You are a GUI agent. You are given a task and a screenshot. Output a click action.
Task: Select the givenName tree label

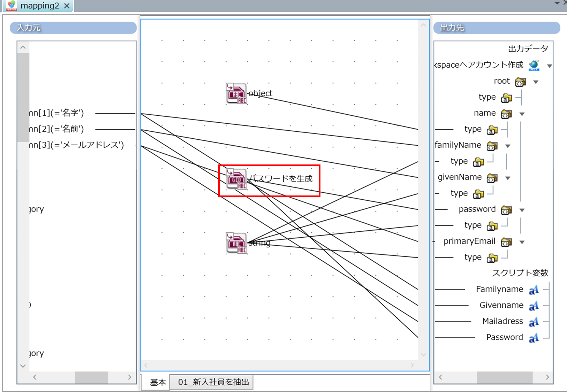coord(460,177)
